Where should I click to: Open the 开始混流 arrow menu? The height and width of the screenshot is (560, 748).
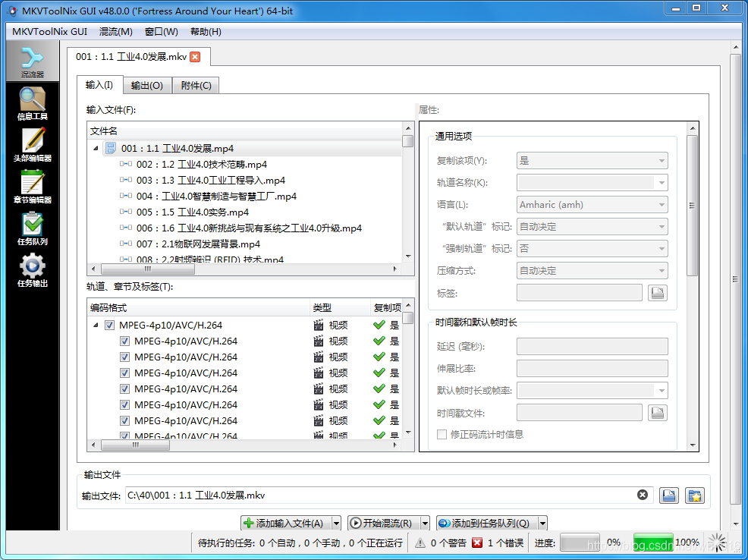coord(425,524)
